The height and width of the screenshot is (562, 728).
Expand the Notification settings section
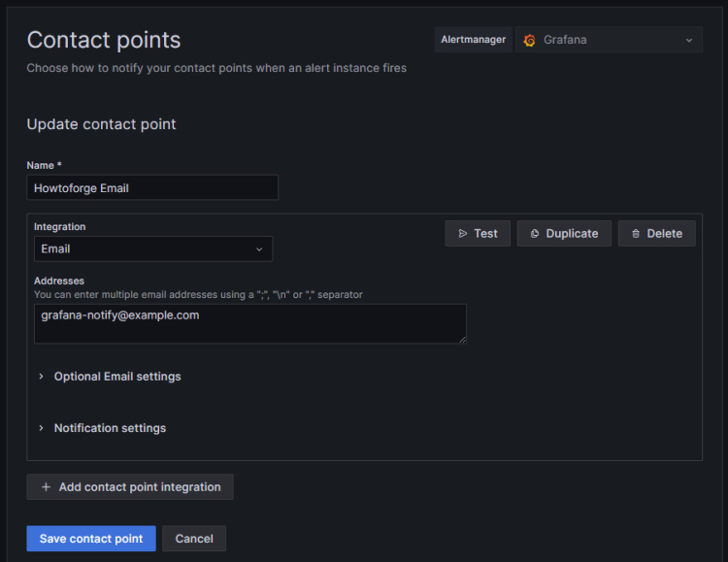[110, 428]
